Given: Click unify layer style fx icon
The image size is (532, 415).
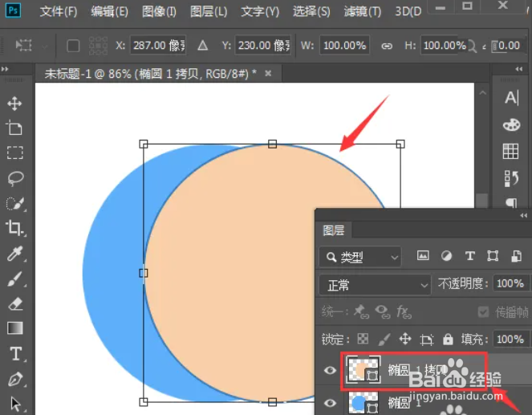Looking at the screenshot, I should click(404, 311).
